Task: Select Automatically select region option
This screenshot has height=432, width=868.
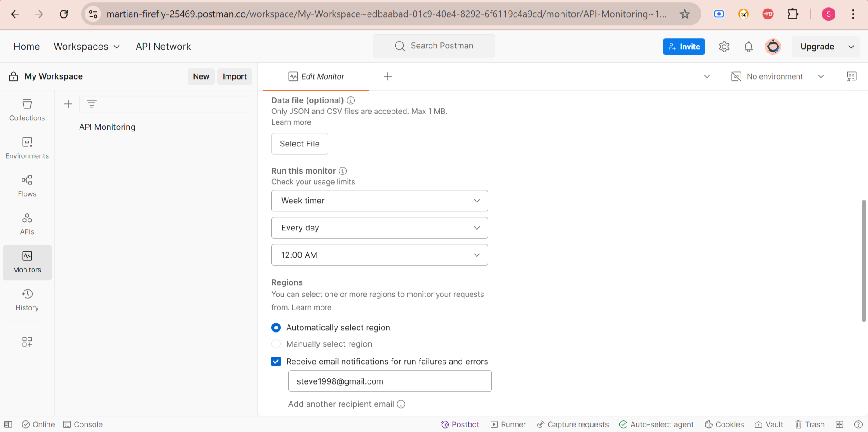Action: 276,328
